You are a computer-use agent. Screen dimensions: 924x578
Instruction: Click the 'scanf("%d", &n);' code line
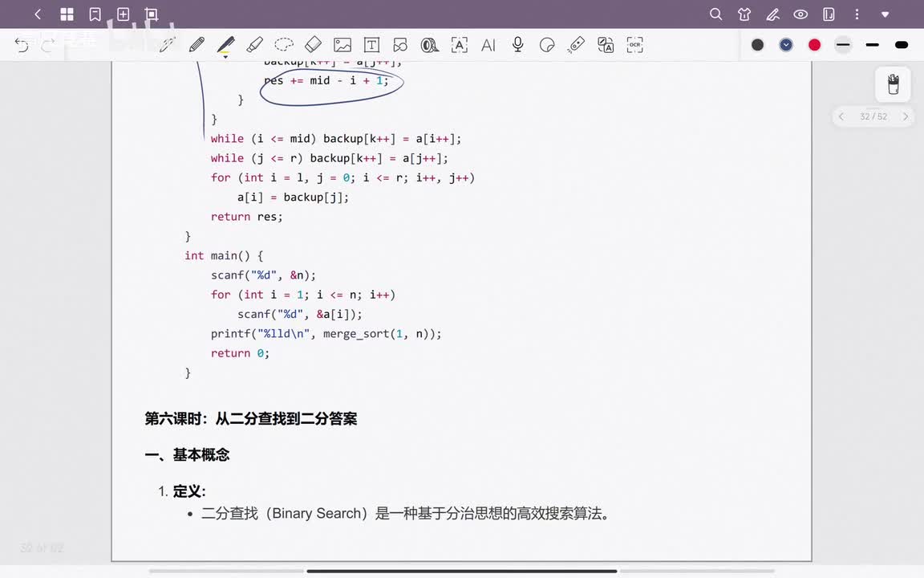coord(263,275)
